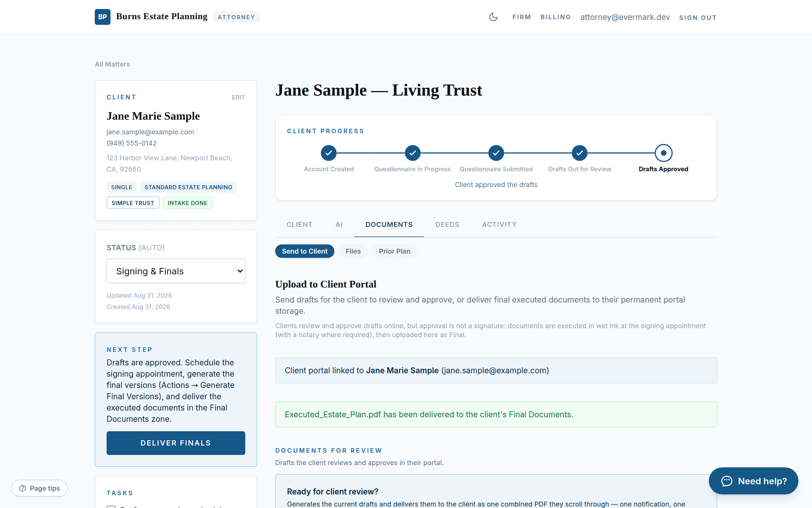This screenshot has width=812, height=508.
Task: Toggle dark mode with the moon icon
Action: pyautogui.click(x=493, y=17)
